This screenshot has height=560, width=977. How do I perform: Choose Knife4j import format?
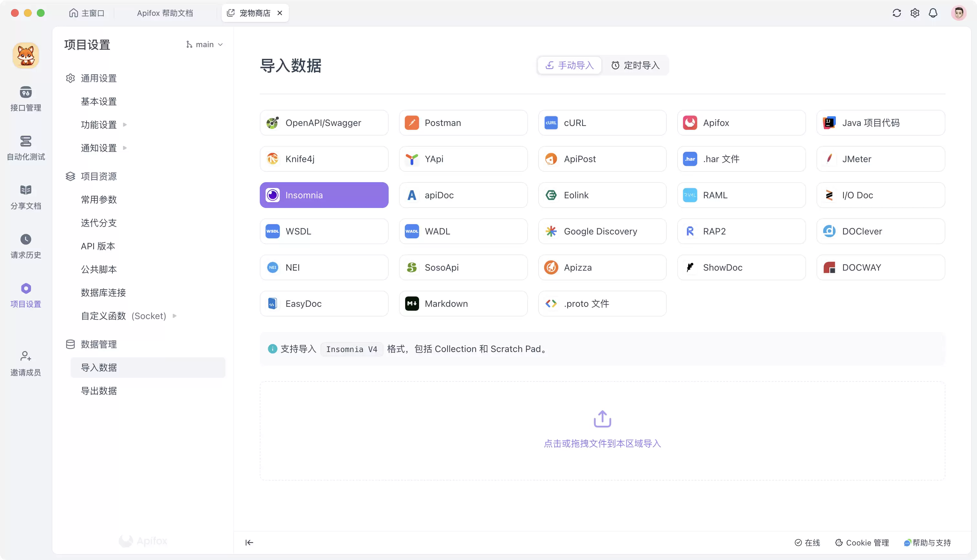click(324, 159)
